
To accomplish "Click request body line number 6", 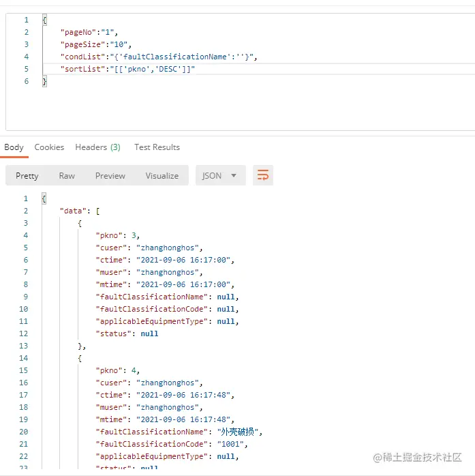I will pos(27,81).
